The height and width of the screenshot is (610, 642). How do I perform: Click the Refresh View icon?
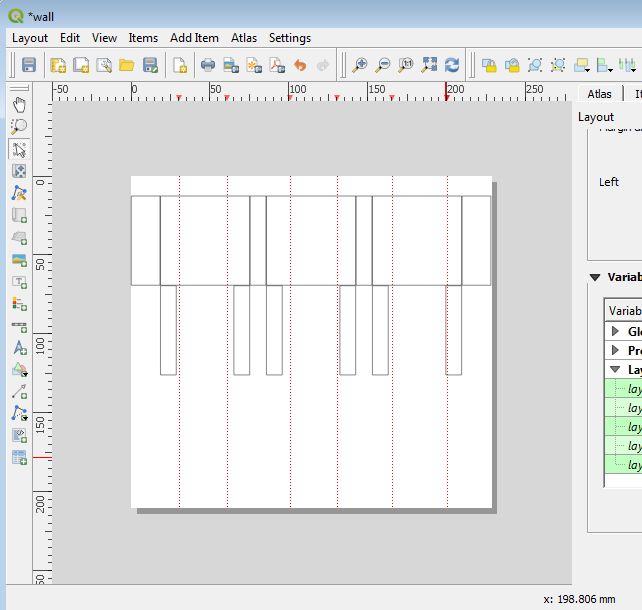(x=452, y=65)
